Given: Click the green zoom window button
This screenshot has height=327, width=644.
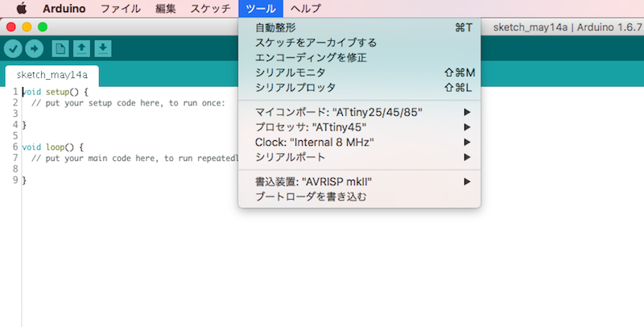Looking at the screenshot, I should [x=43, y=27].
